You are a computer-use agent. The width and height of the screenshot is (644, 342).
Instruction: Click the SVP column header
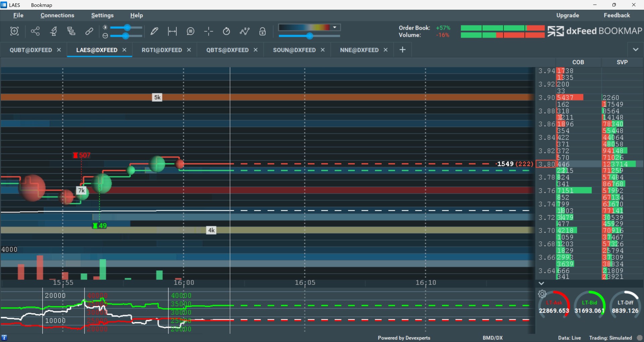tap(622, 62)
